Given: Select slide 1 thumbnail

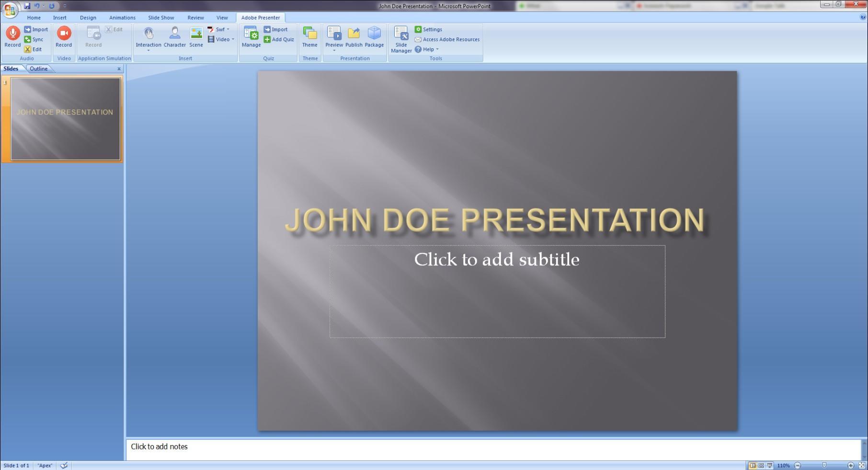Looking at the screenshot, I should pyautogui.click(x=66, y=119).
